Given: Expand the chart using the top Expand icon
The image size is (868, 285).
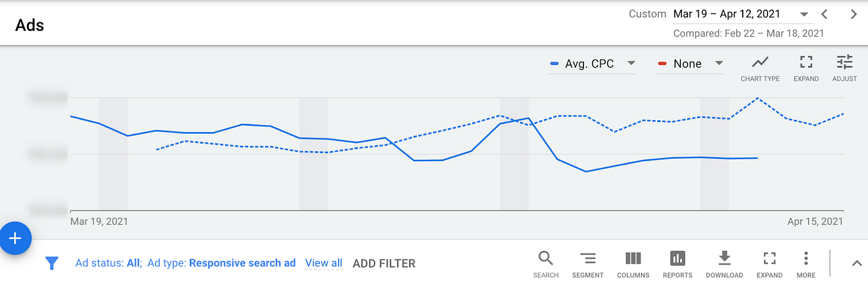Looking at the screenshot, I should (806, 63).
